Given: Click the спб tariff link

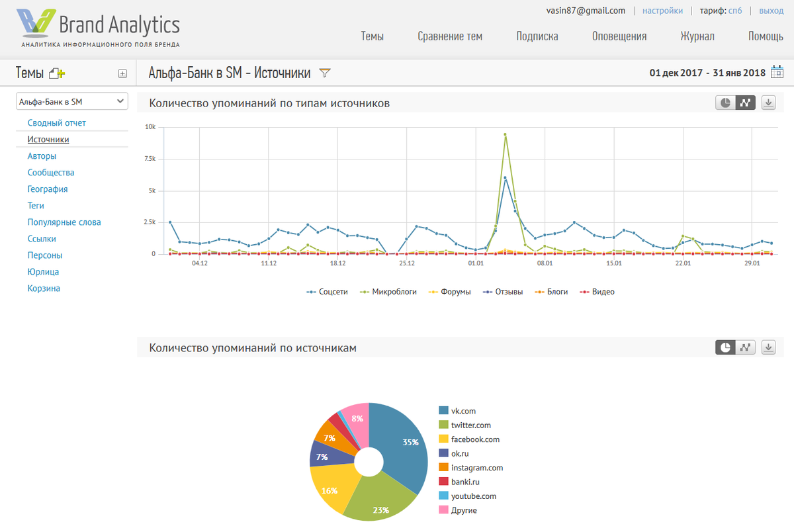Looking at the screenshot, I should point(735,11).
